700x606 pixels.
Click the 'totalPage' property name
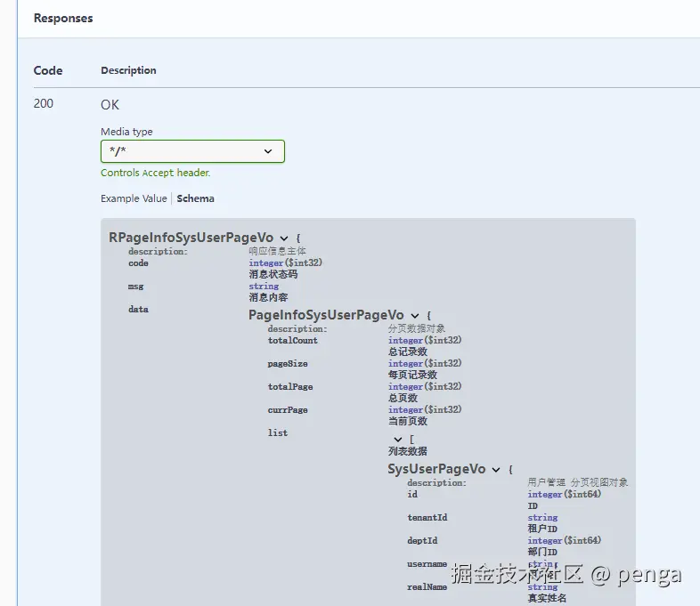(x=290, y=386)
